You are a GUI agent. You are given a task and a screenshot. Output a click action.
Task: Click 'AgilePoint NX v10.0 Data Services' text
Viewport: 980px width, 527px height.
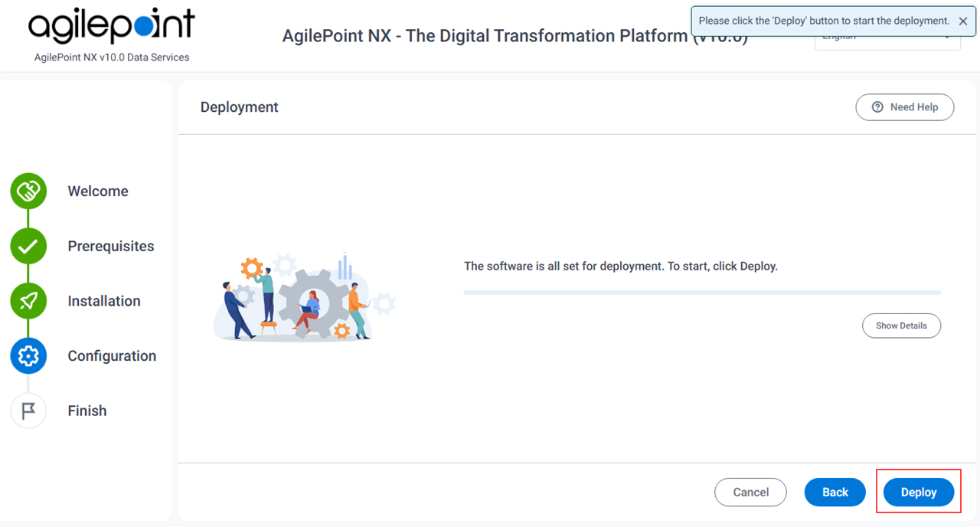tap(112, 57)
